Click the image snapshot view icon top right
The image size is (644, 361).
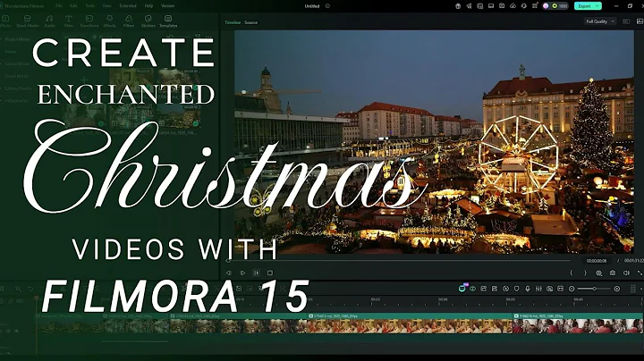pos(640,21)
